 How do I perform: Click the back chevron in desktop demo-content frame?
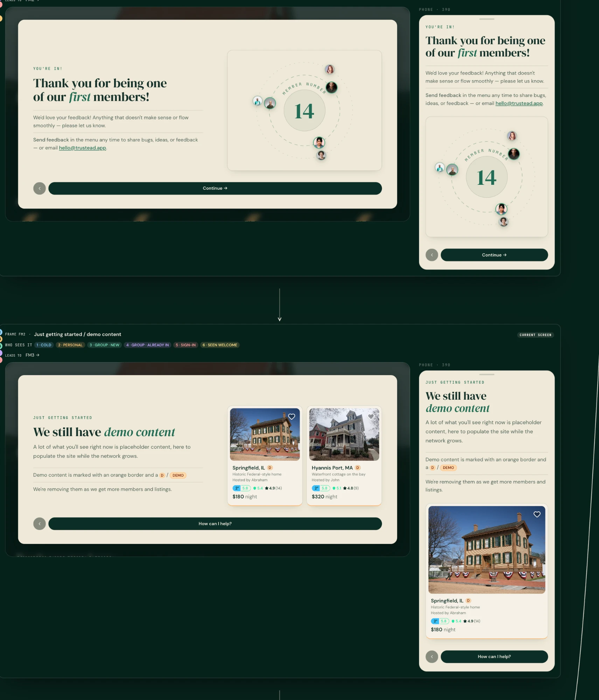click(40, 524)
